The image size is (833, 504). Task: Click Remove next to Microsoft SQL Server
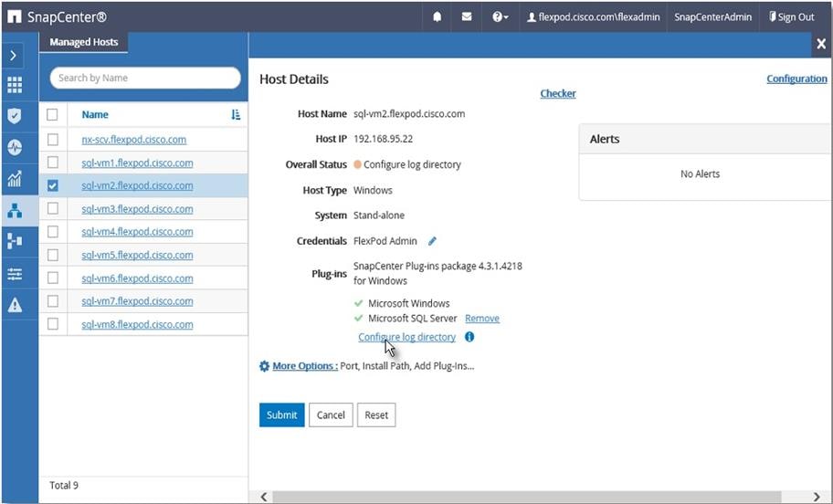(x=482, y=319)
